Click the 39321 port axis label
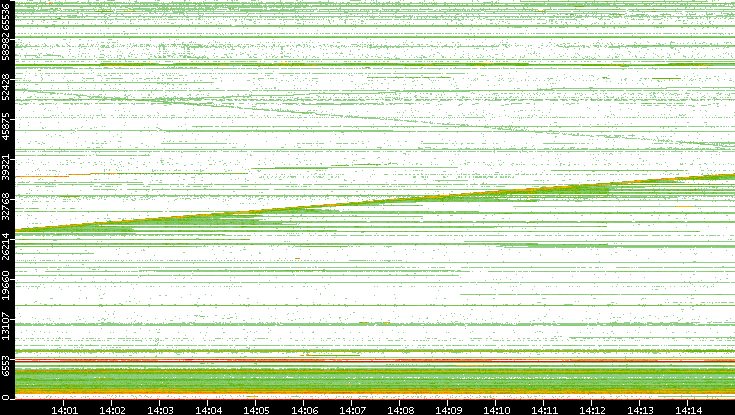Image resolution: width=735 pixels, height=415 pixels. click(x=6, y=166)
